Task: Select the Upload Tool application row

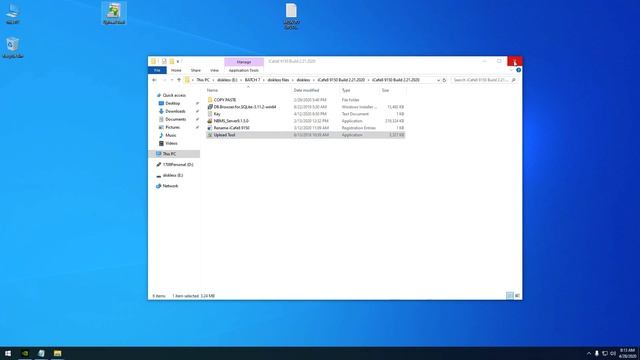Action: (306, 135)
